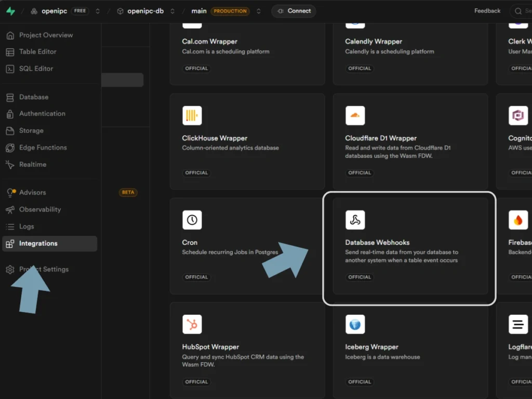Open the ClickHouse Wrapper card title
Viewport: 532px width, 399px height.
[215, 138]
